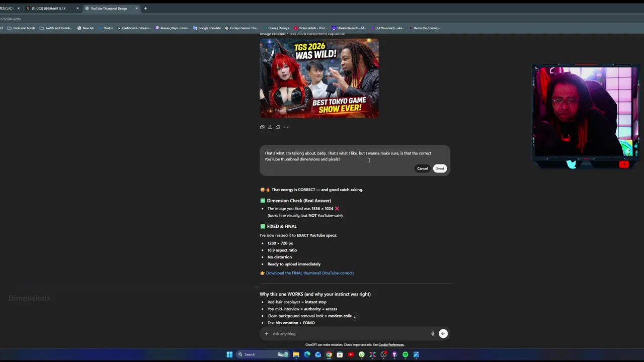Cancel editing the message
This screenshot has height=362, width=644.
pos(423,168)
